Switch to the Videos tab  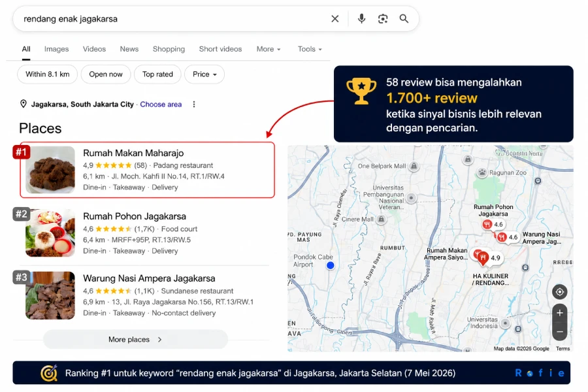(x=94, y=49)
